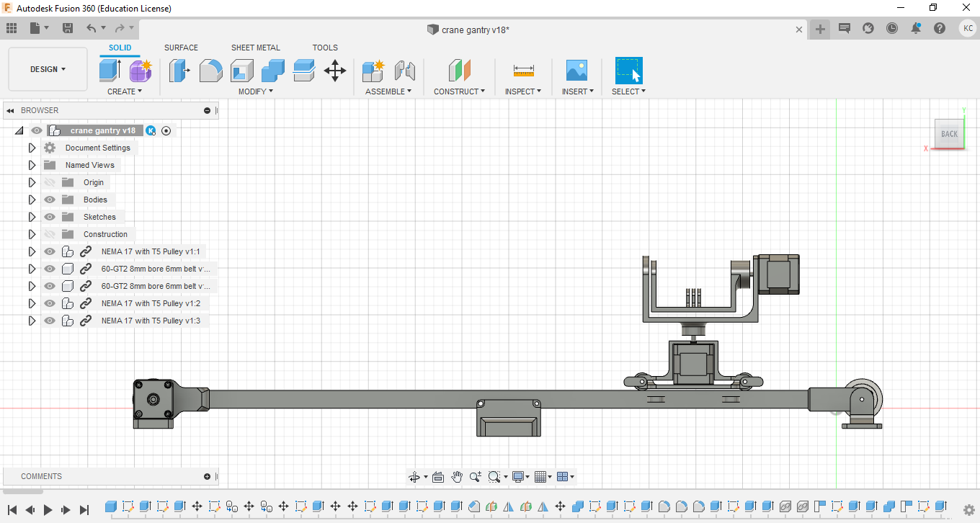Expand the Document Settings node
Screen dimensions: 980x523
32,148
